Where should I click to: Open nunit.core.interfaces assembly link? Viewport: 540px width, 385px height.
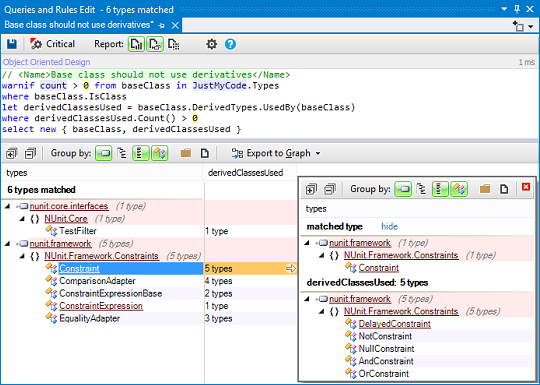pos(69,206)
